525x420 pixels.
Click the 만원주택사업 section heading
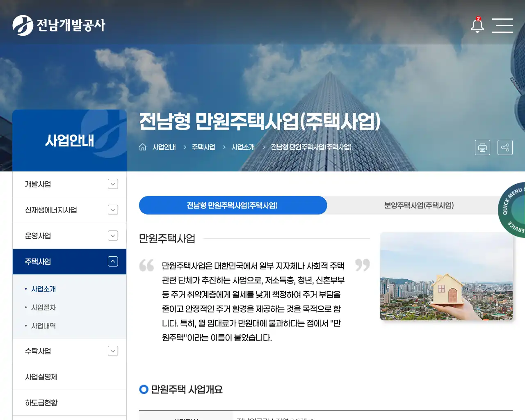(167, 238)
